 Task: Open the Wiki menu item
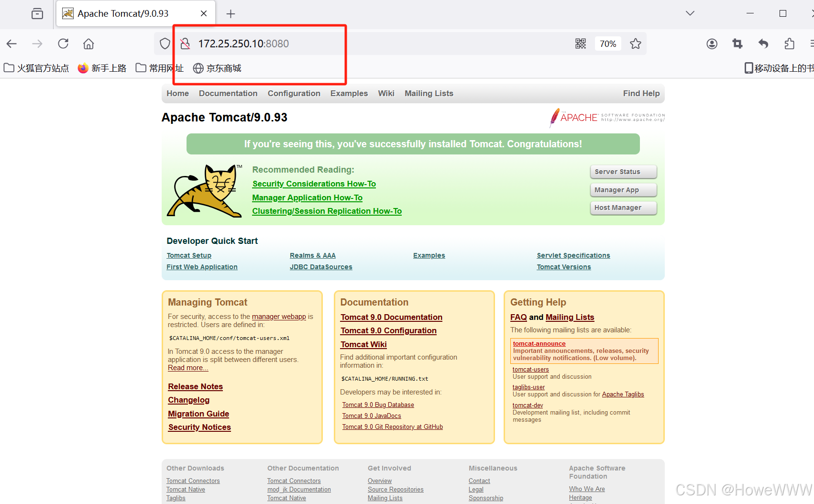(x=386, y=93)
